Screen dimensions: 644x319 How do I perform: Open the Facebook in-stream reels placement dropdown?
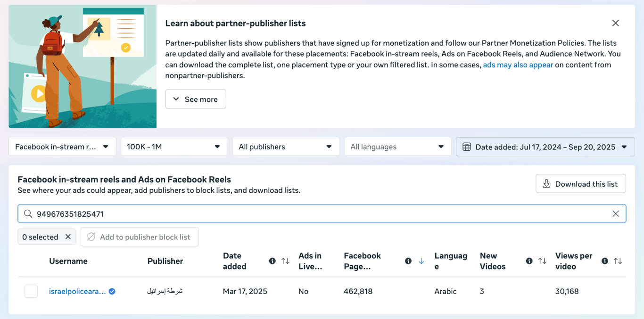[x=62, y=147]
